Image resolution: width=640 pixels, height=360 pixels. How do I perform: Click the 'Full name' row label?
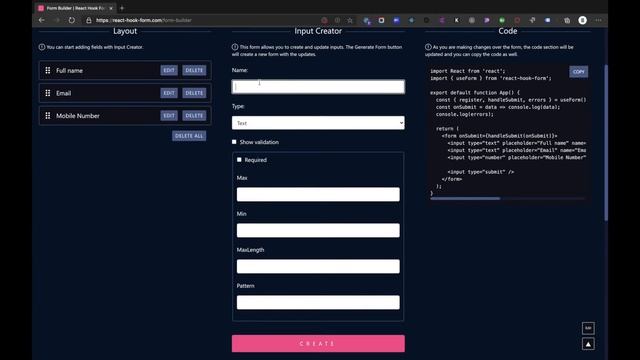tap(69, 71)
